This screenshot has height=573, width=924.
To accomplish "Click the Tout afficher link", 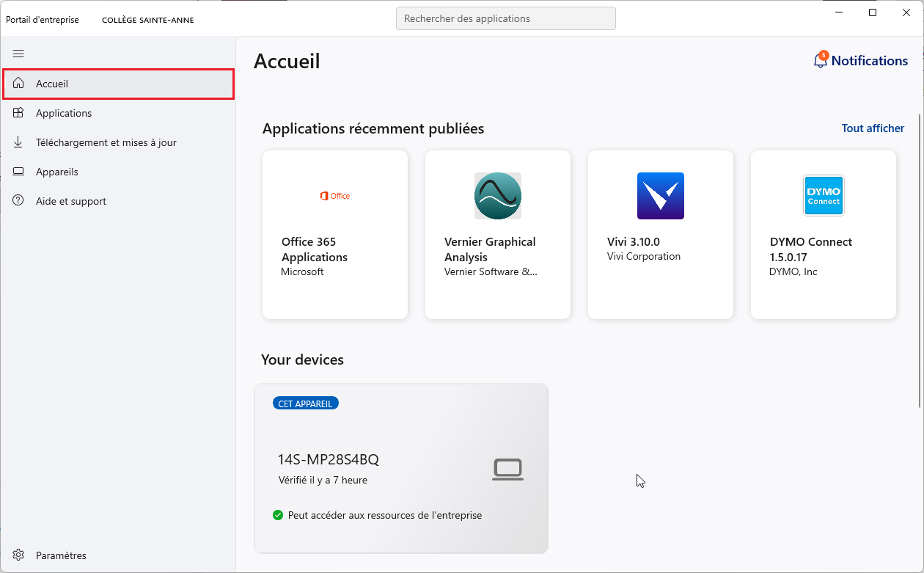I will click(873, 128).
